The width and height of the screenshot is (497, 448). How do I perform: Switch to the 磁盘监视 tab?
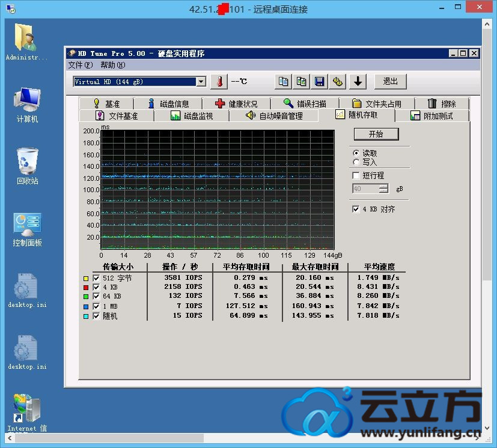192,116
